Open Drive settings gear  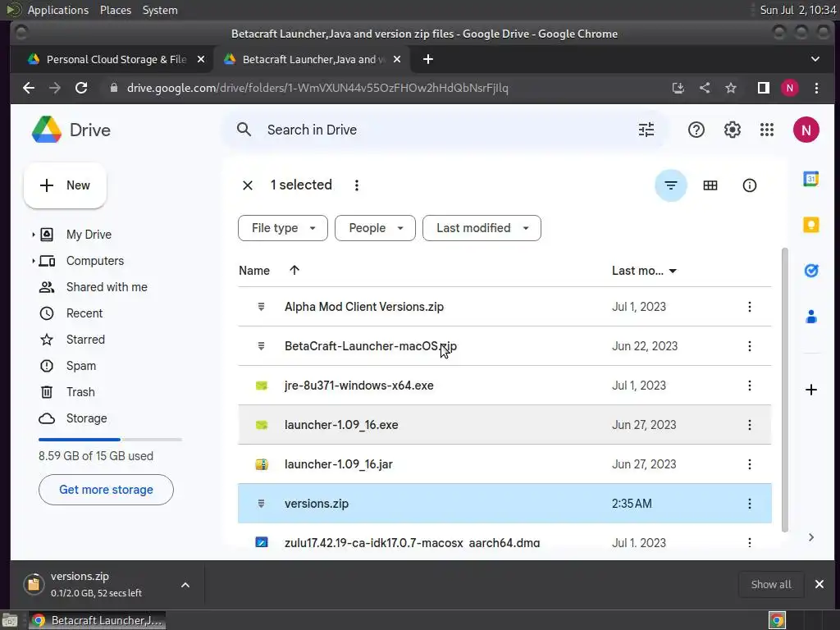pos(732,130)
